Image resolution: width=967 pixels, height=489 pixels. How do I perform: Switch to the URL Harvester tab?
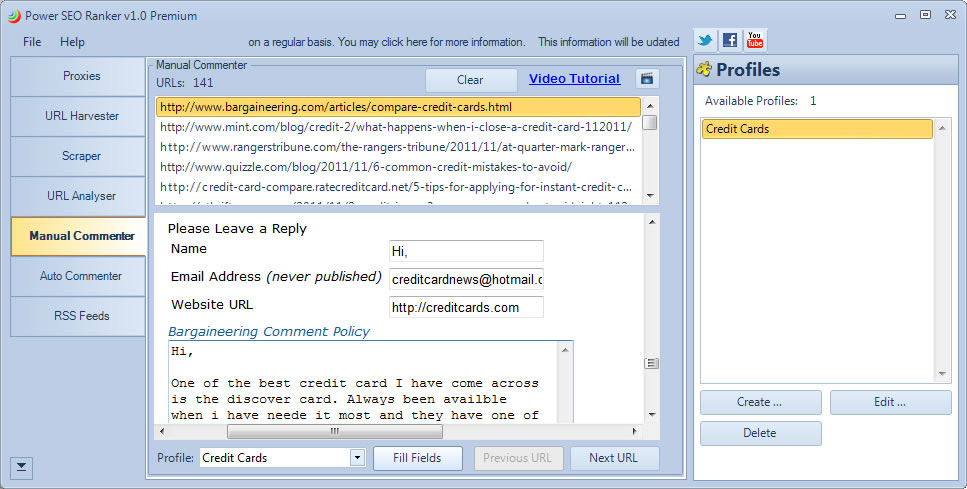[x=78, y=116]
